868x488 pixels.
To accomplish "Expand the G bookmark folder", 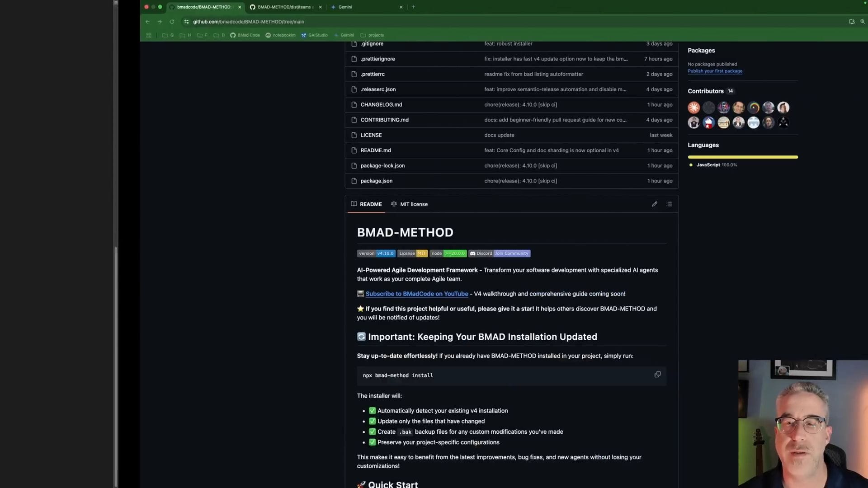I will [x=168, y=35].
